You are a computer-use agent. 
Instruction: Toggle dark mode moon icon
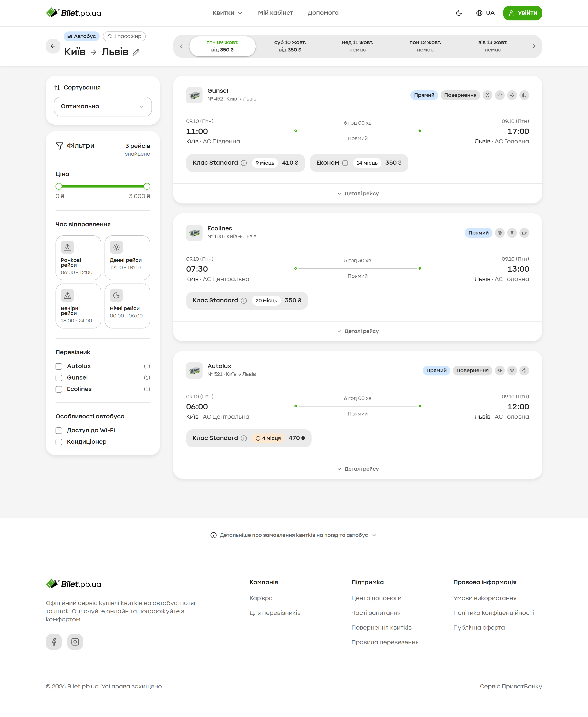click(459, 13)
